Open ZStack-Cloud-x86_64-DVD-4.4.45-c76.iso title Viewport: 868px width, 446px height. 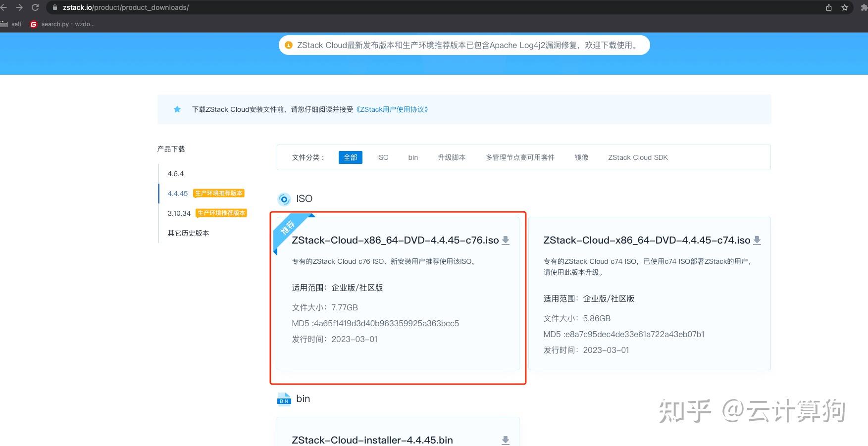coord(395,240)
